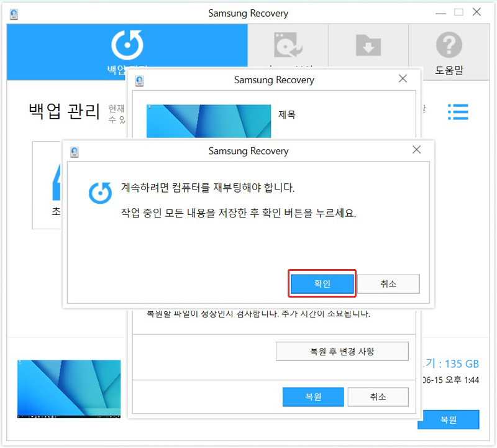Toggle list view icon in main window
This screenshot has height=448, width=497.
[458, 112]
